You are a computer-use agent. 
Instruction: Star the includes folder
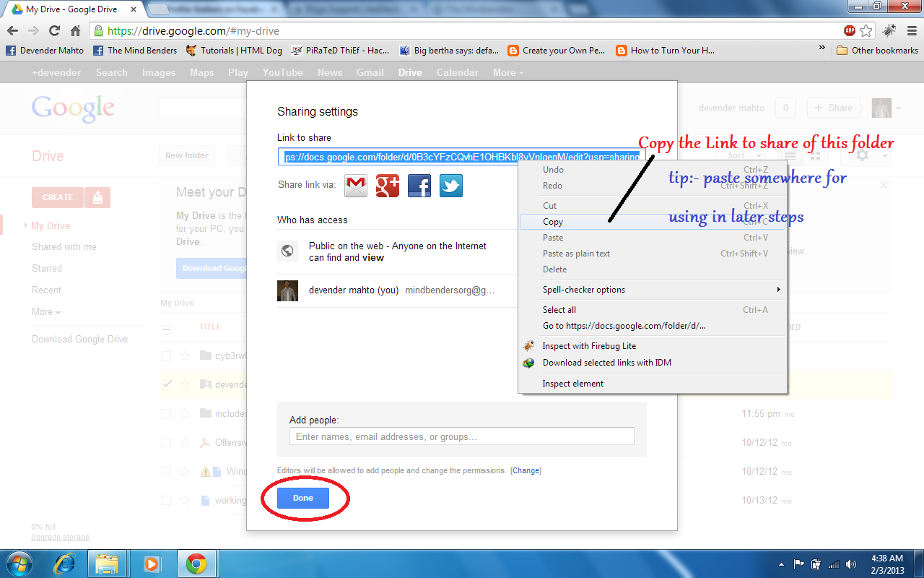185,413
